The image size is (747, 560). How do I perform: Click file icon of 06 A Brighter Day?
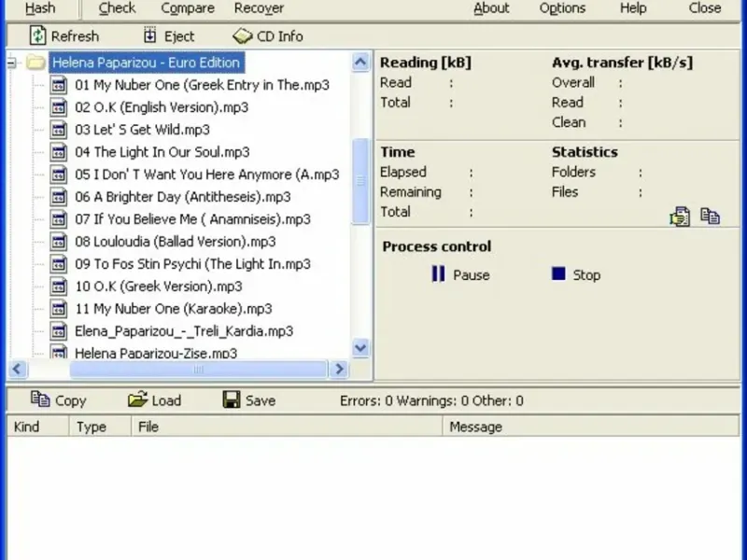[x=58, y=197]
